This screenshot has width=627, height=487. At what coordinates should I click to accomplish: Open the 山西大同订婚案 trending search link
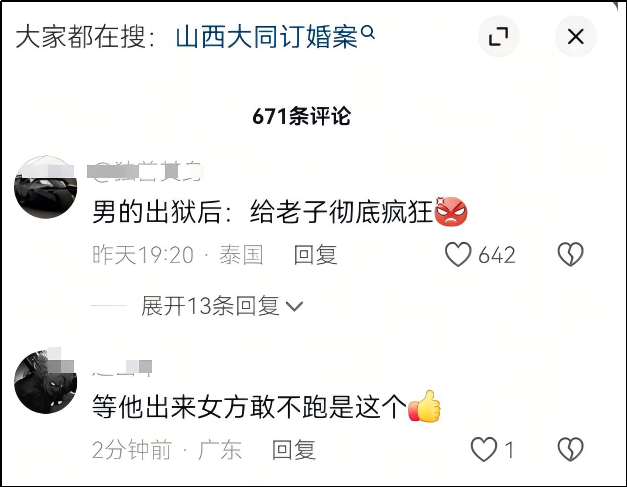pos(266,37)
